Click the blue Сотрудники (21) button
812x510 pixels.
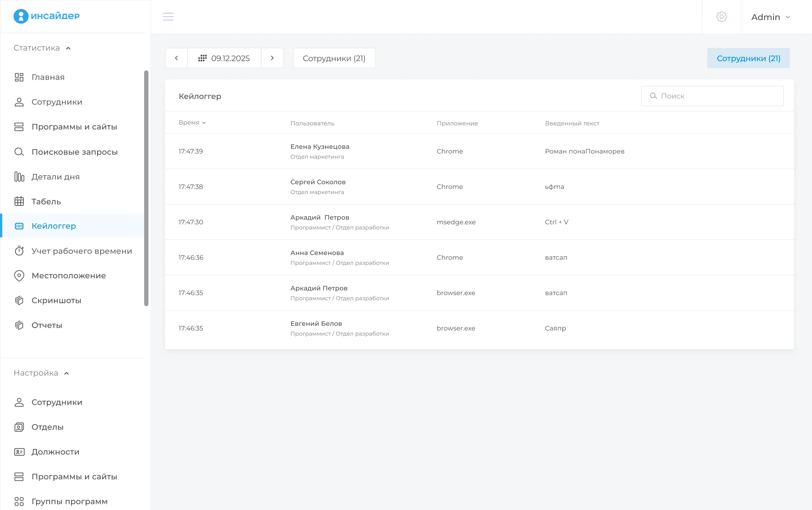tap(748, 58)
